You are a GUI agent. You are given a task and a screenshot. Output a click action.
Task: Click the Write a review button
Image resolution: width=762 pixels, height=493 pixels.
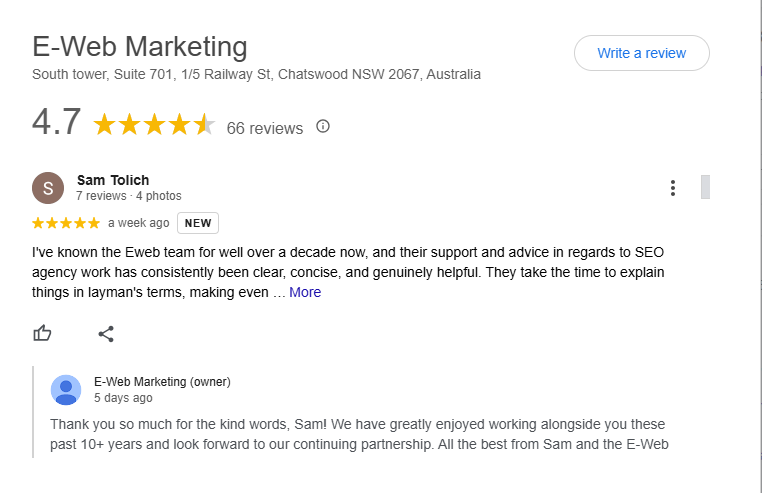pos(641,53)
